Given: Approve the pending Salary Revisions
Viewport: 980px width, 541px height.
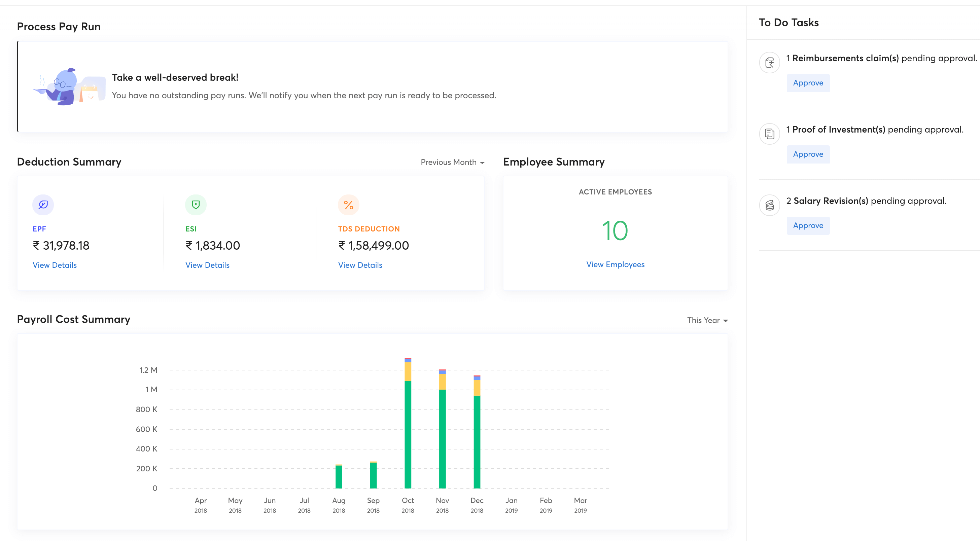Looking at the screenshot, I should click(x=808, y=225).
